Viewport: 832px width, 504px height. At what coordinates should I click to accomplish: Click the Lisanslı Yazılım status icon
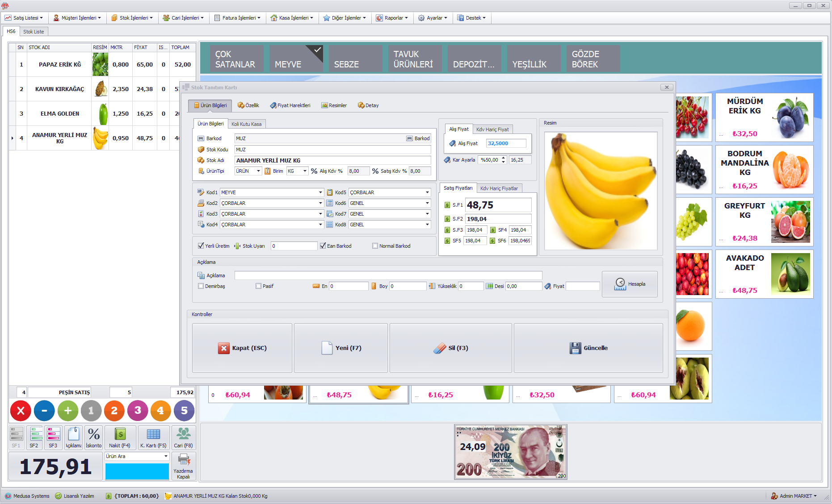click(58, 496)
